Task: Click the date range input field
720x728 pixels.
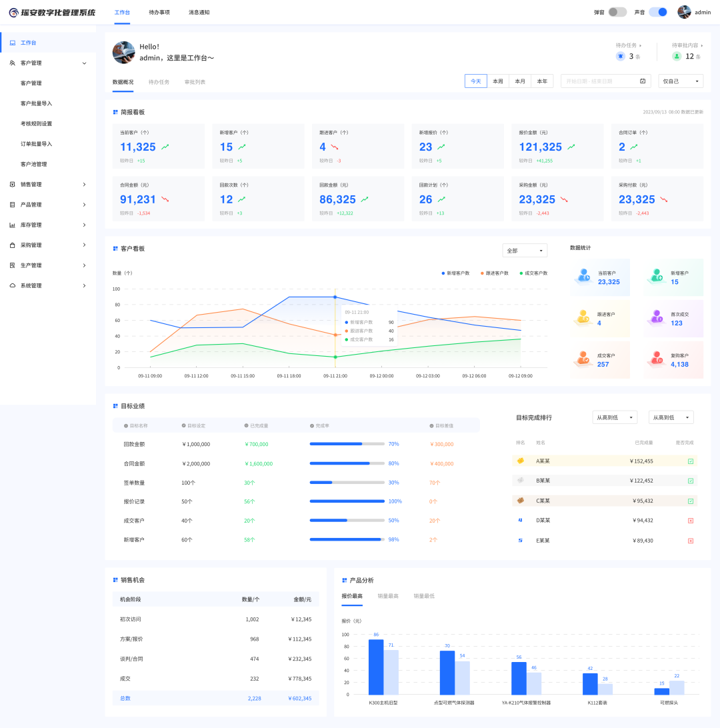Action: (x=599, y=81)
